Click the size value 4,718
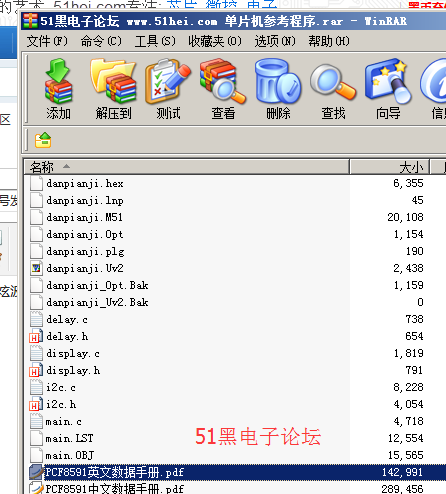 (x=408, y=421)
